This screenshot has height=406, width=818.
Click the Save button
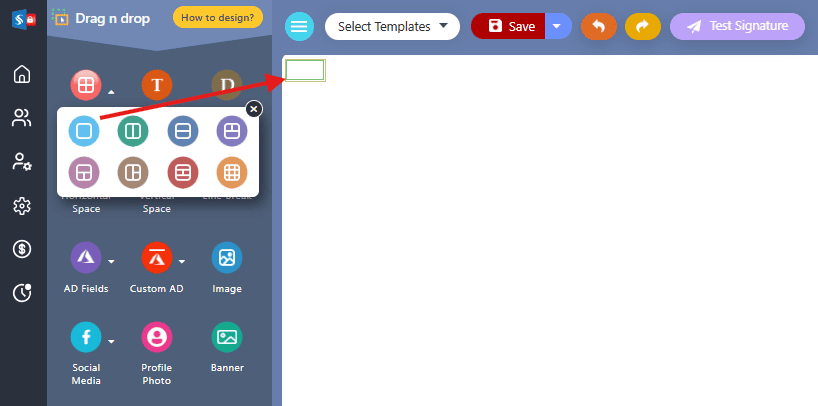[508, 26]
